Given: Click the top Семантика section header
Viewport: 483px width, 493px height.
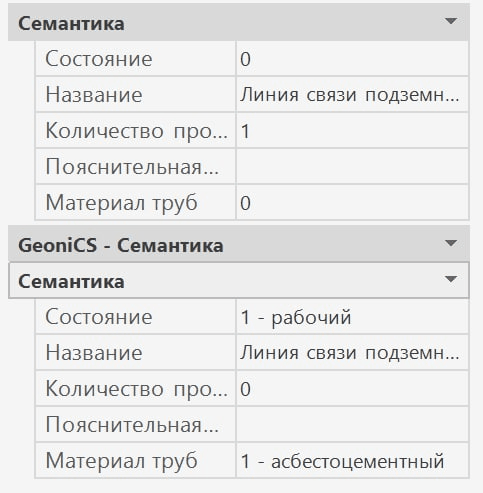Looking at the screenshot, I should 239,23.
